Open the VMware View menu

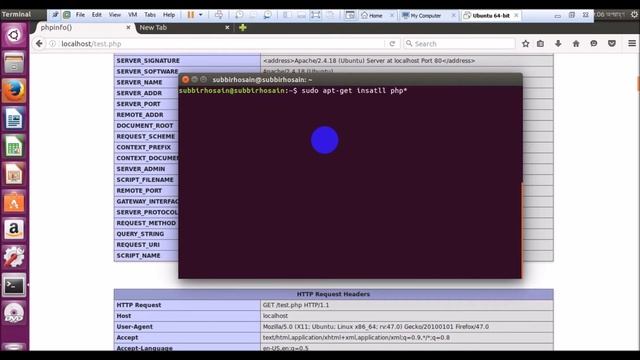click(115, 15)
